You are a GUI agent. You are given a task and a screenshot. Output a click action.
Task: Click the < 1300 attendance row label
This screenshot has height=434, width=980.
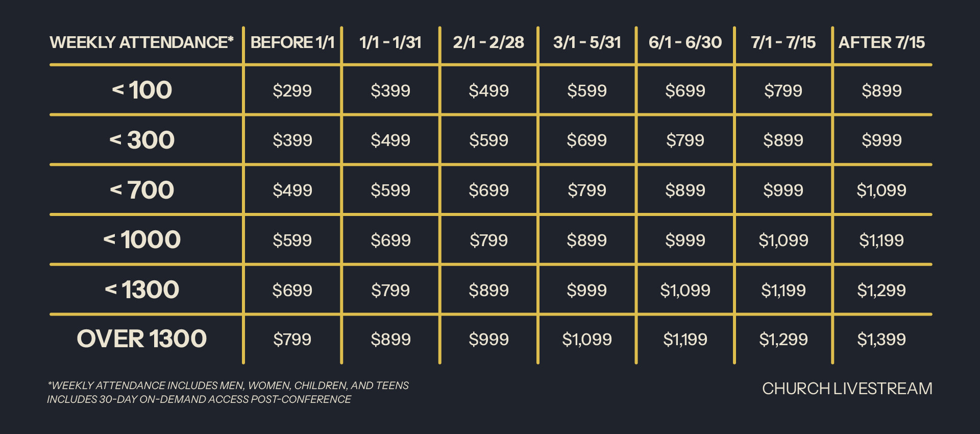click(x=142, y=290)
